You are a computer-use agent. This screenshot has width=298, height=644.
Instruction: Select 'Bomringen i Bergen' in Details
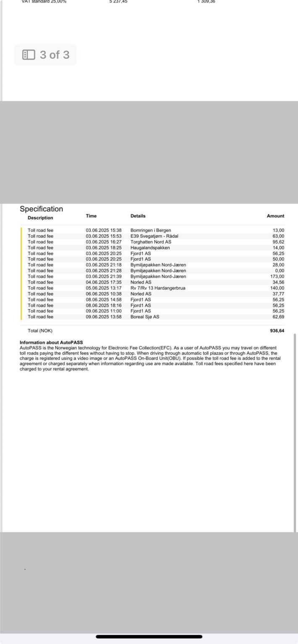pos(151,230)
